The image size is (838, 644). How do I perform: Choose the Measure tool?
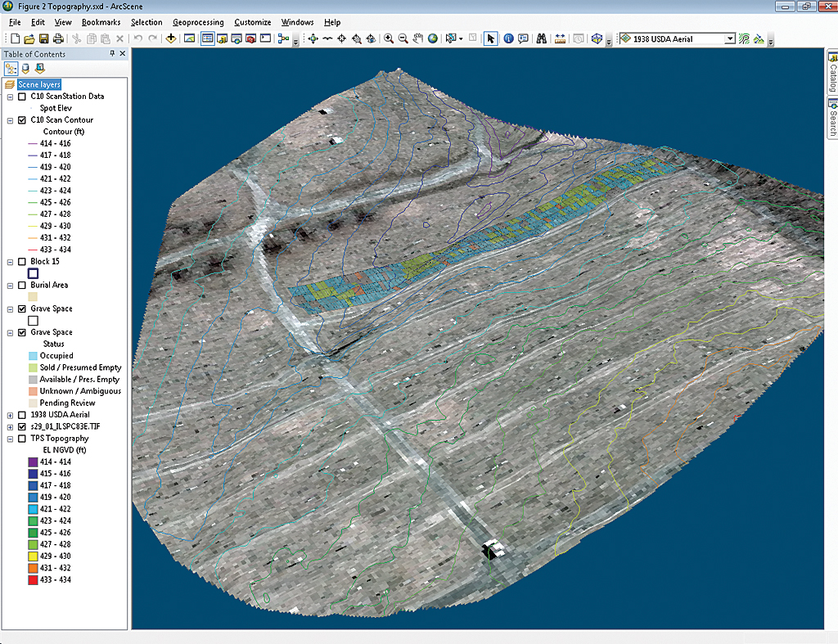tap(560, 38)
